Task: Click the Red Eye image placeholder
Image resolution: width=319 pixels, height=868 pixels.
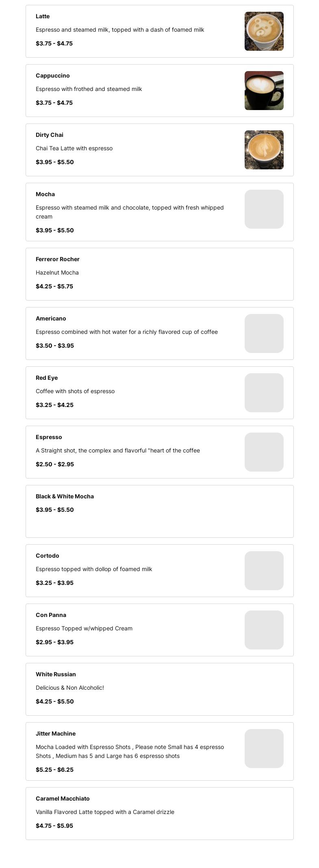Action: [x=264, y=393]
